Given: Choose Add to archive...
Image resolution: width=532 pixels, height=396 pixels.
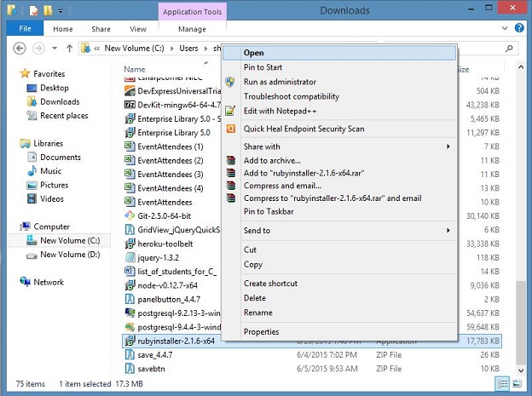Looking at the screenshot, I should [272, 160].
